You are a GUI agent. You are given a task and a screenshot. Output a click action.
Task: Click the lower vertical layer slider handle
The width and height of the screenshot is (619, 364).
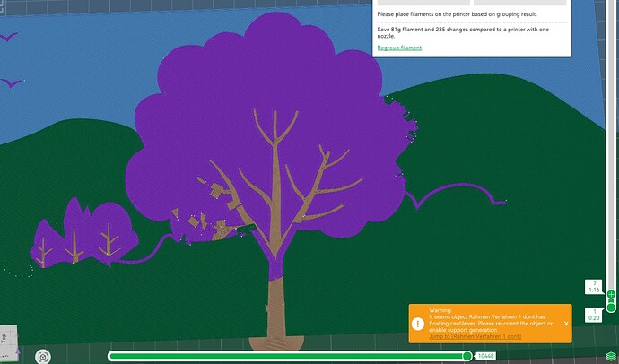click(x=611, y=308)
